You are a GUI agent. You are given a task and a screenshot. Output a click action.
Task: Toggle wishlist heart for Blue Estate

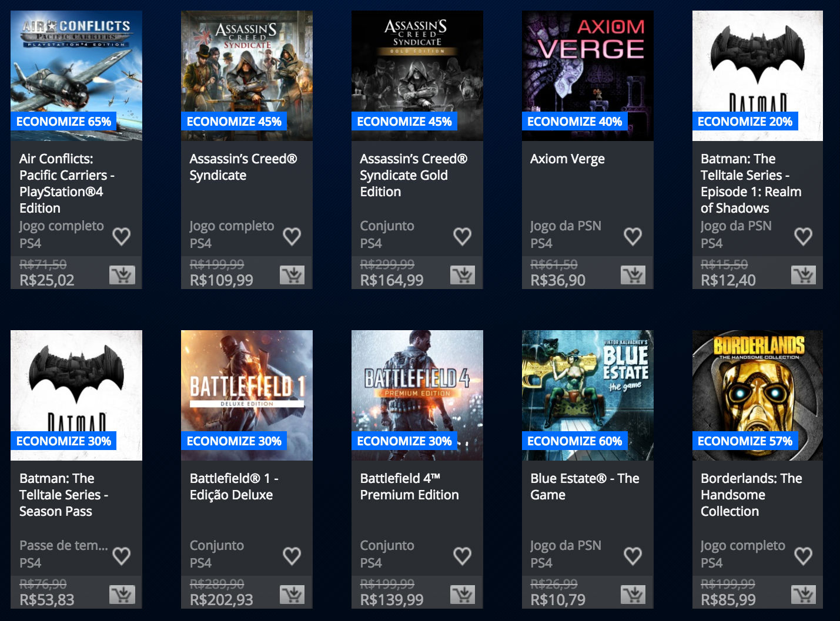pos(633,556)
